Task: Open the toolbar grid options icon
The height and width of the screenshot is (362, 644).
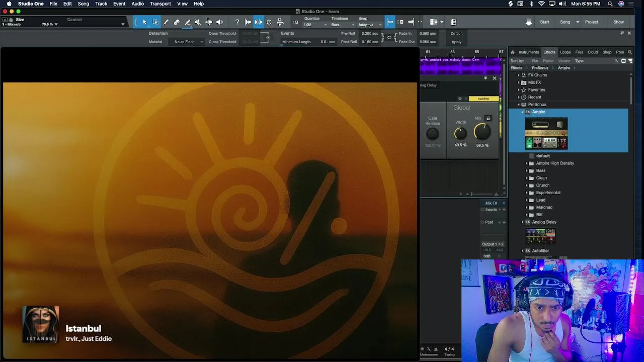Action: (434, 22)
